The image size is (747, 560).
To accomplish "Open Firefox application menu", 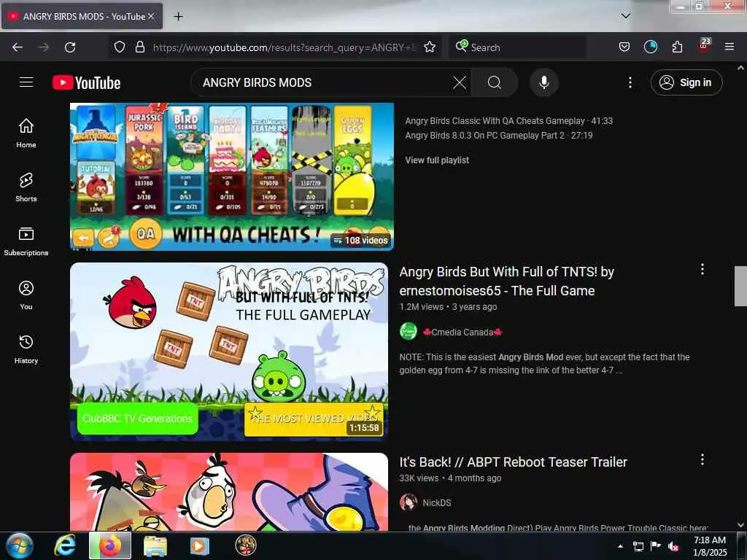I will 729,47.
